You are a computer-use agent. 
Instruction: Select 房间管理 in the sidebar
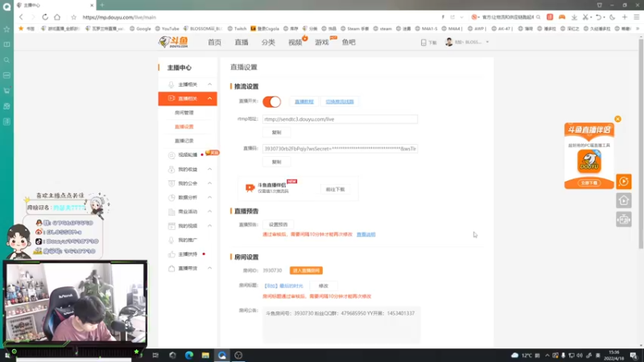(184, 113)
